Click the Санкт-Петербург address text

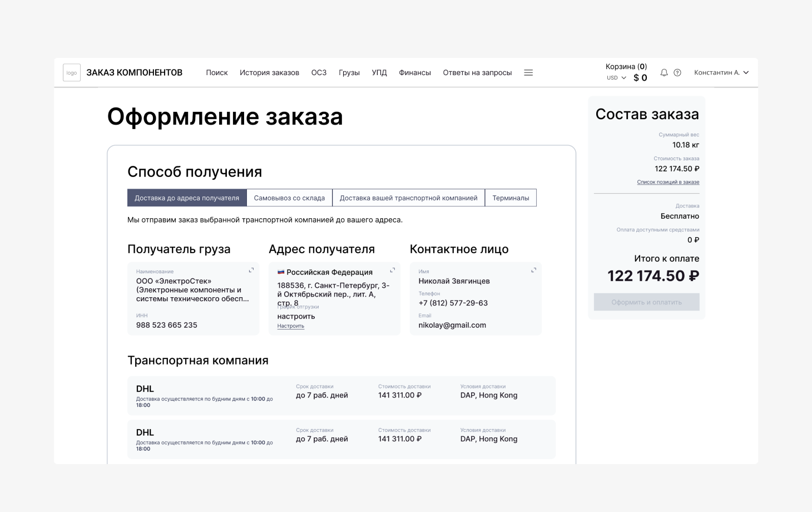(334, 294)
